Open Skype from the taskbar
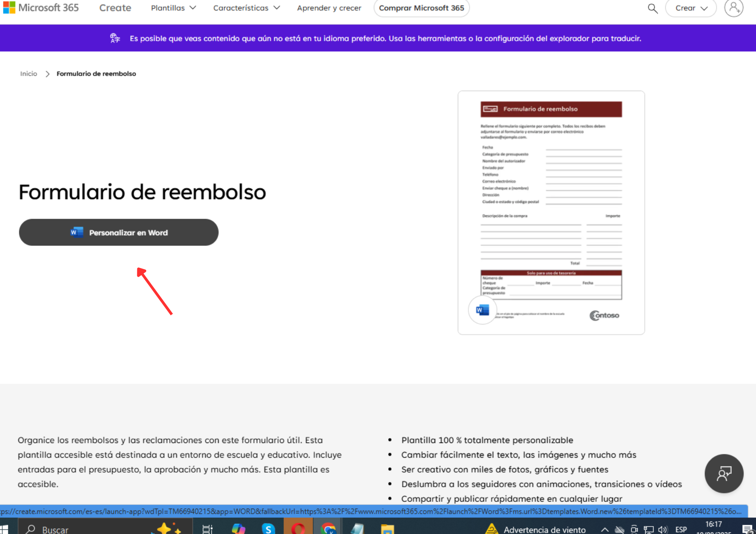 [268, 529]
